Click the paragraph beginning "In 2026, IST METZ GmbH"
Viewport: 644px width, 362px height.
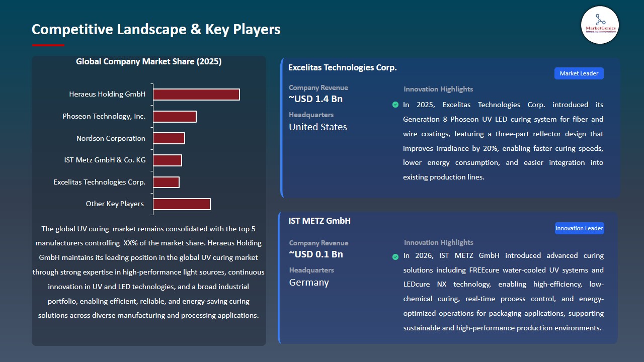click(x=504, y=292)
